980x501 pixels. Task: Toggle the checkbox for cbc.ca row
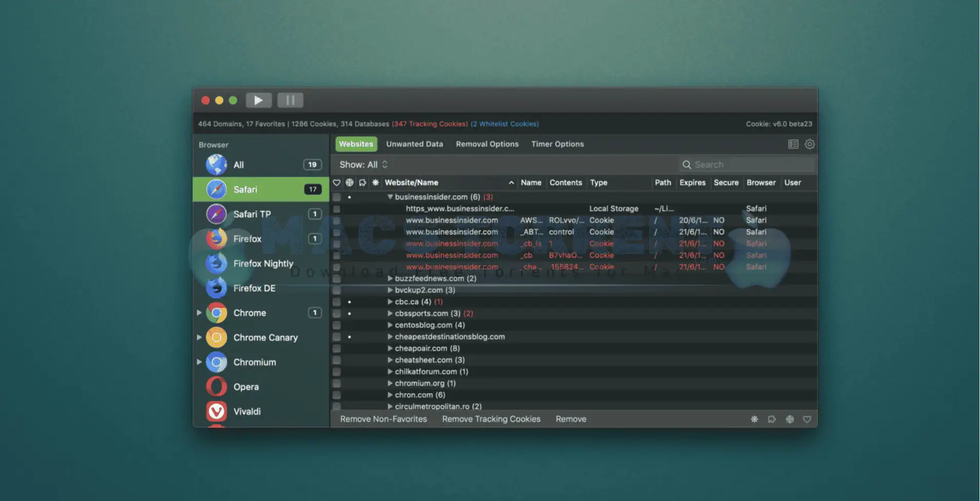(x=336, y=302)
